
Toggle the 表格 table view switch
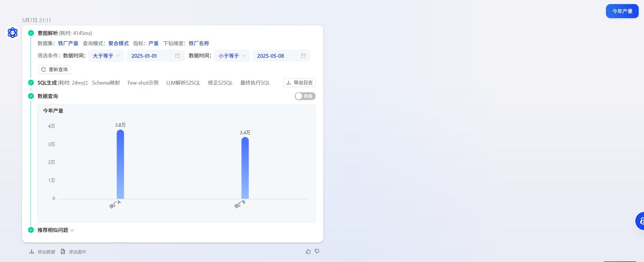pyautogui.click(x=305, y=96)
